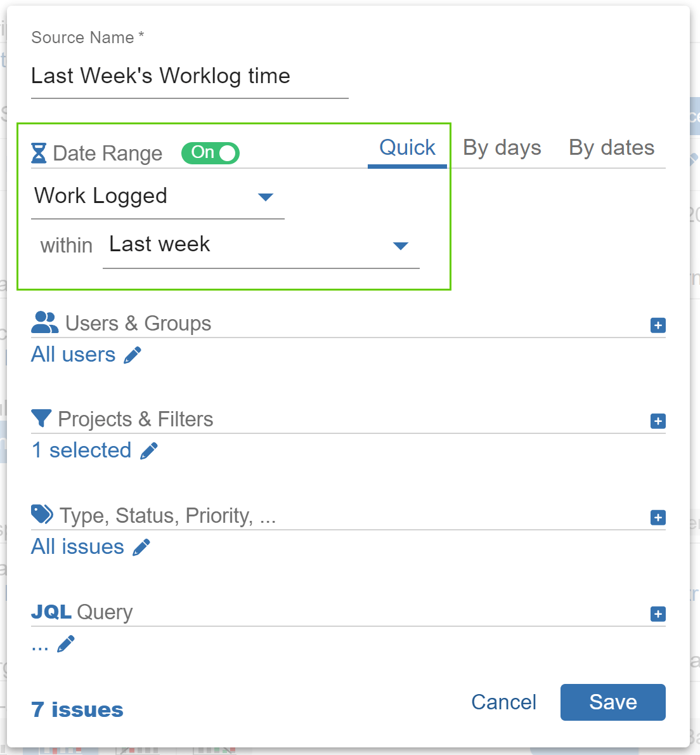This screenshot has width=700, height=755.
Task: Switch to the By dates tab
Action: tap(611, 148)
